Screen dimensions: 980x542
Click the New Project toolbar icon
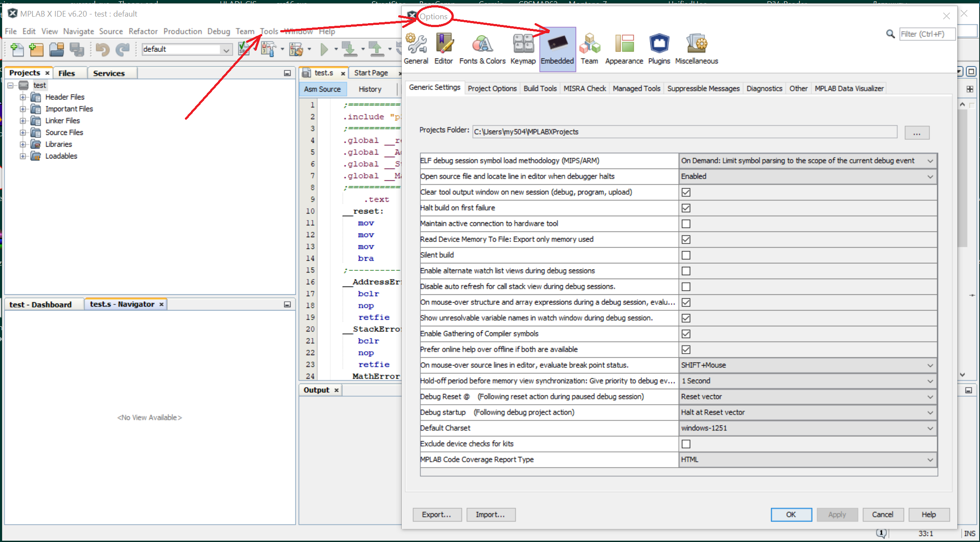(x=36, y=49)
